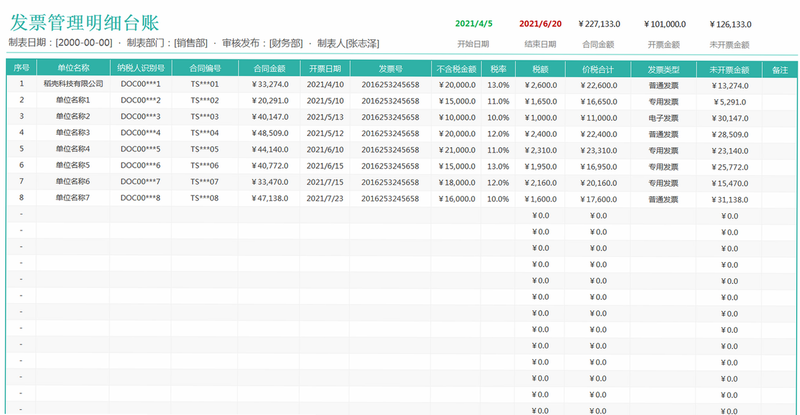800x415 pixels.
Task: Select the 价税合计 column header
Action: pyautogui.click(x=598, y=69)
